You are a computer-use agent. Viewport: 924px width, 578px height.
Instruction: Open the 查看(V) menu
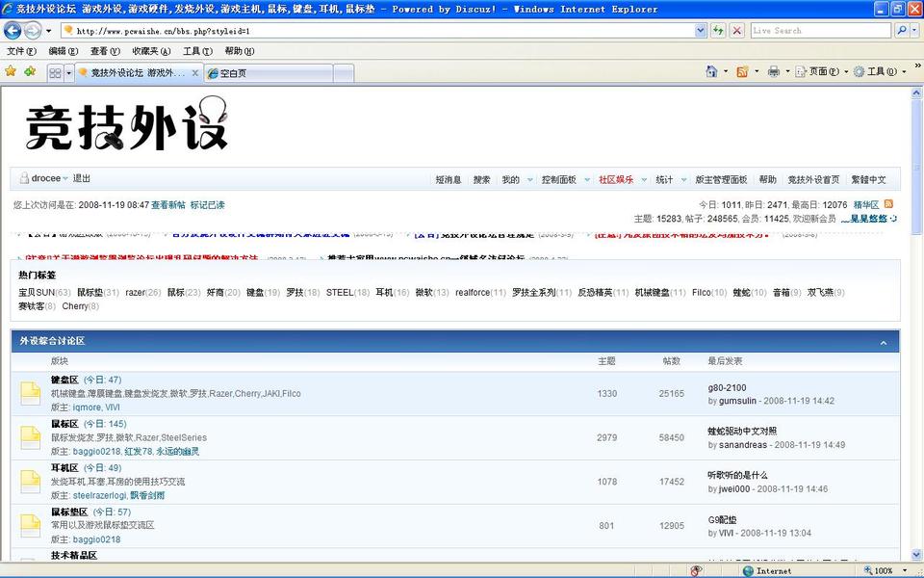[105, 51]
